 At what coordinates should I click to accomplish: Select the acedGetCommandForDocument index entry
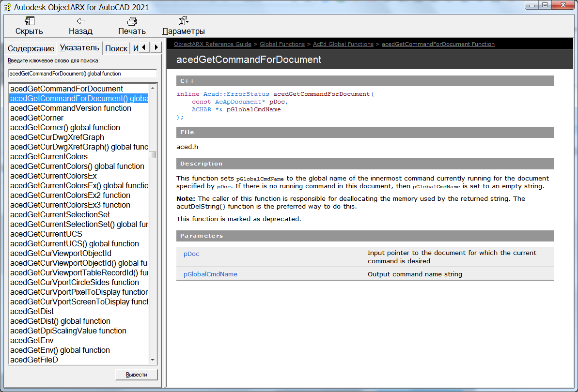click(x=79, y=89)
